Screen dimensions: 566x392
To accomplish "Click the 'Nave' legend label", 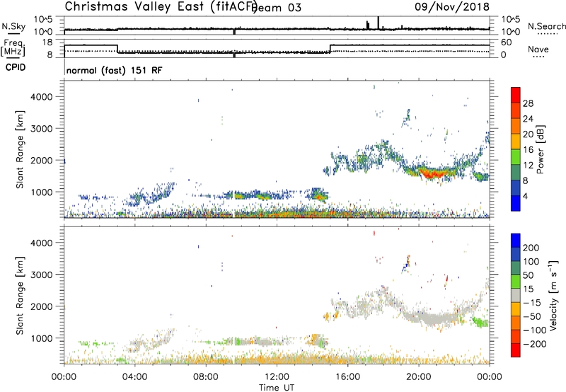I will tap(538, 50).
